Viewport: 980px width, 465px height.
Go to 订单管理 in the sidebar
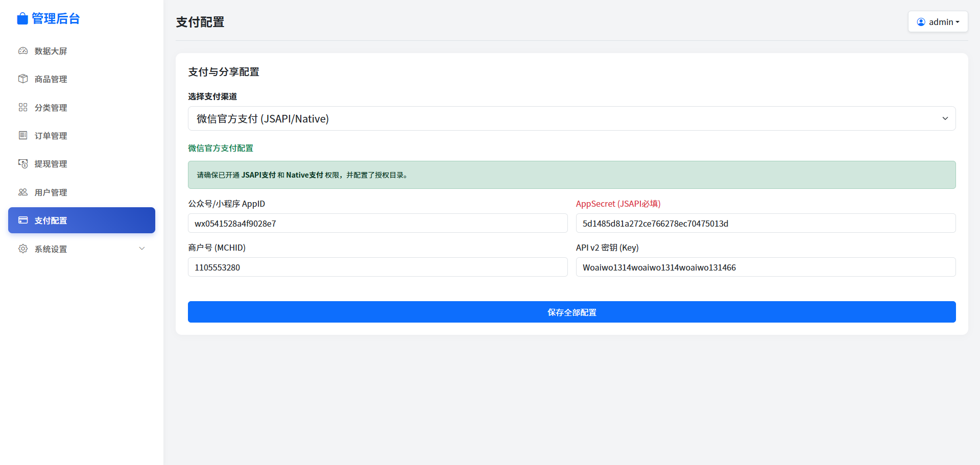pyautogui.click(x=51, y=136)
